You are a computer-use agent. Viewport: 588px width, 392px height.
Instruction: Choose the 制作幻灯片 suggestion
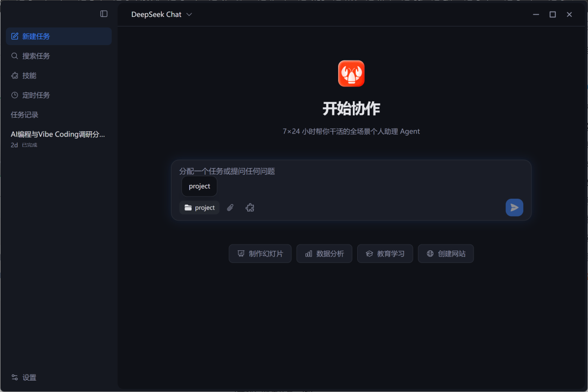point(260,254)
